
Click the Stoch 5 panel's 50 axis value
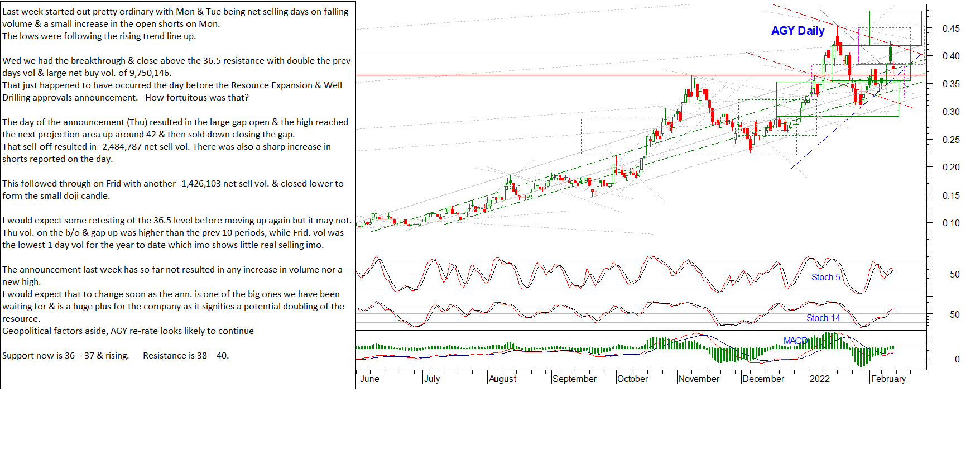click(x=955, y=274)
